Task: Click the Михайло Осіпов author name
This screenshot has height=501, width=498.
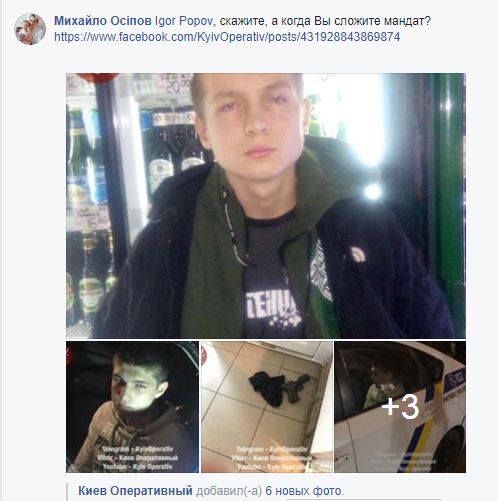Action: 103,21
